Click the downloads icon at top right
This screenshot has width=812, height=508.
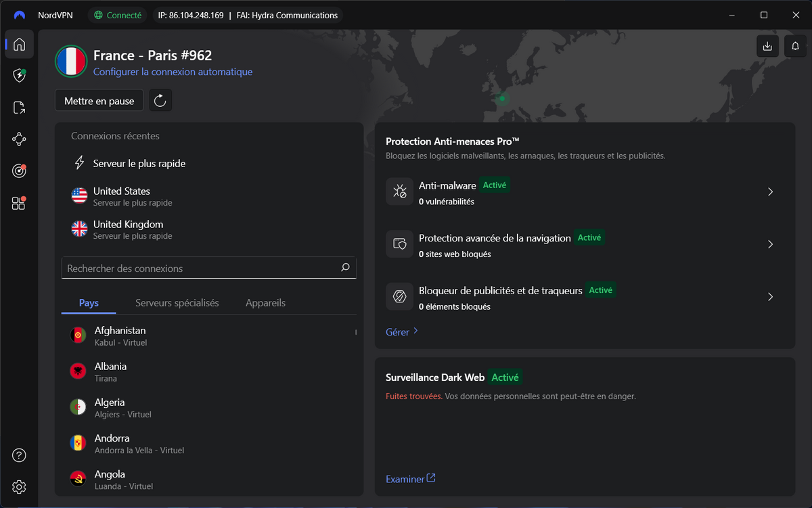pos(767,46)
